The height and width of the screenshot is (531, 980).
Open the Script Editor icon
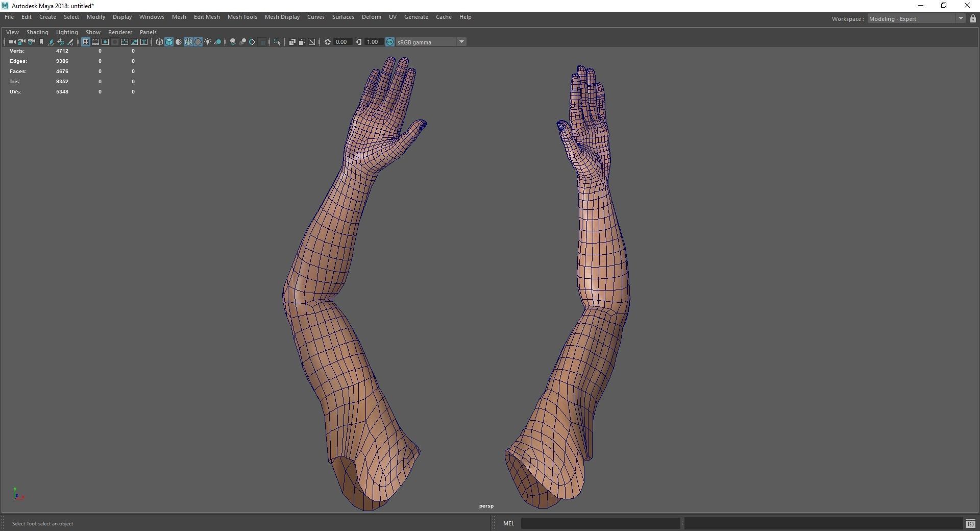(x=970, y=523)
